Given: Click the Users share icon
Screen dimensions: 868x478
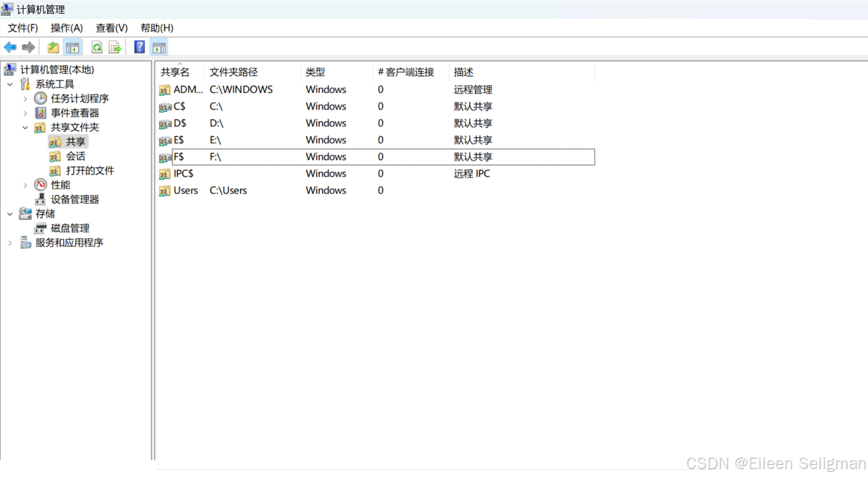Looking at the screenshot, I should pyautogui.click(x=165, y=191).
